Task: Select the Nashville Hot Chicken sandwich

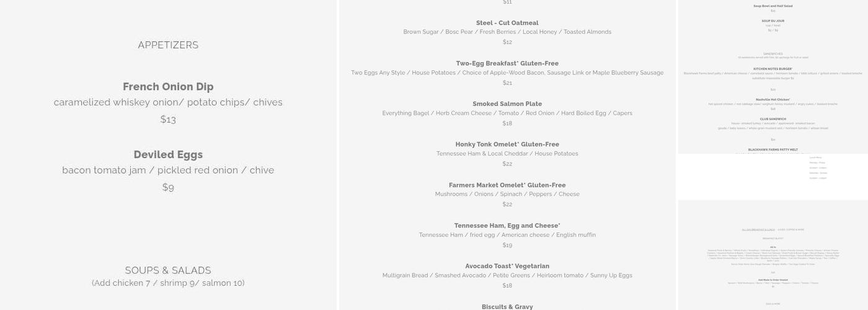Action: point(773,99)
